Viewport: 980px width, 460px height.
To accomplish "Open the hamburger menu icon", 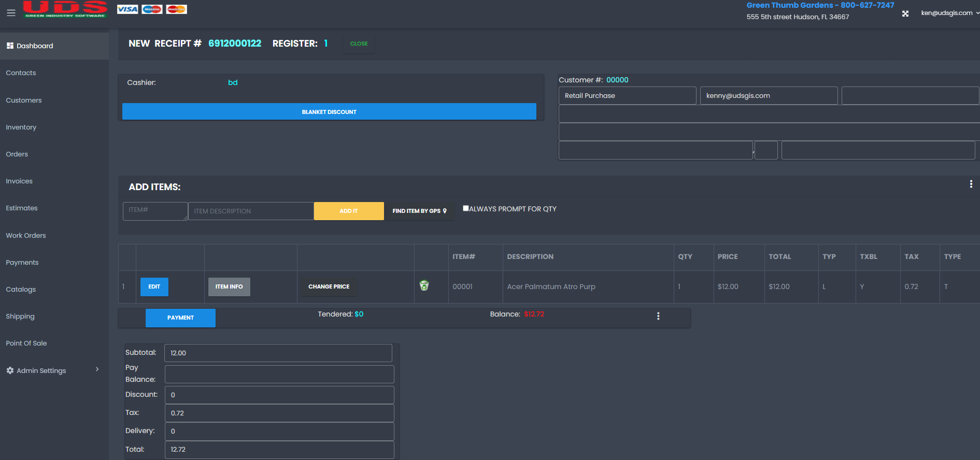I will coord(11,13).
